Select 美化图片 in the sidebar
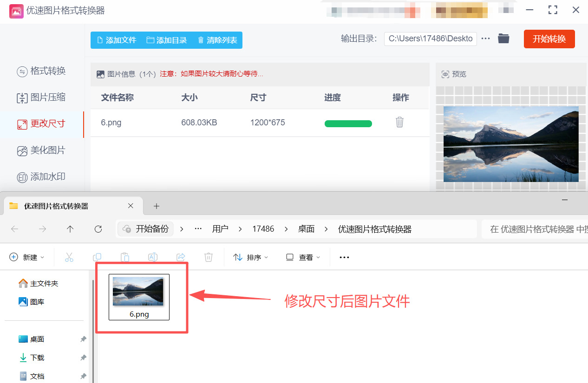Screen dimensions: 588x383 click(x=42, y=150)
